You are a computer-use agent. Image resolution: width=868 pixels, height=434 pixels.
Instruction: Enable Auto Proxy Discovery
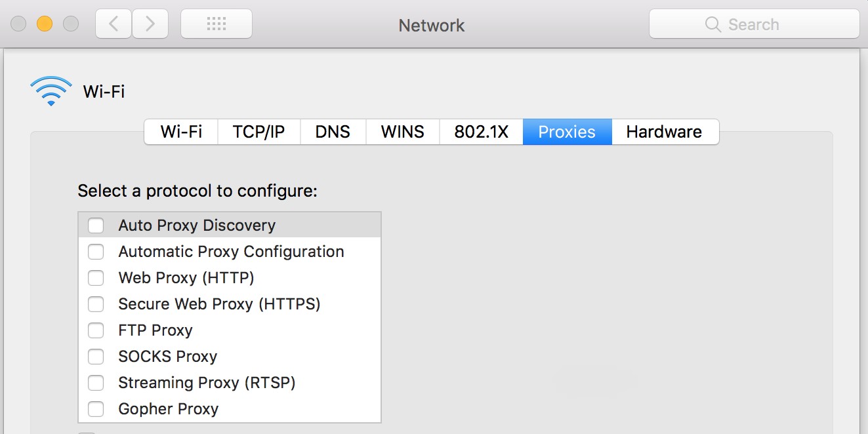pos(96,225)
